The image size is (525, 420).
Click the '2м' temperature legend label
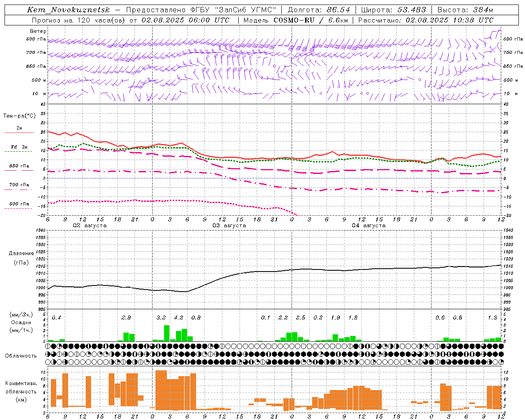[19, 128]
